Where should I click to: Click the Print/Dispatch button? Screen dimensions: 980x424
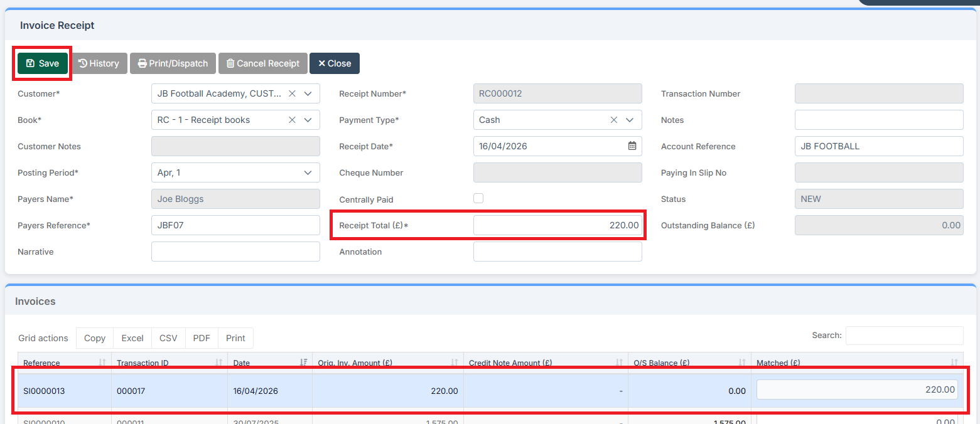point(173,63)
